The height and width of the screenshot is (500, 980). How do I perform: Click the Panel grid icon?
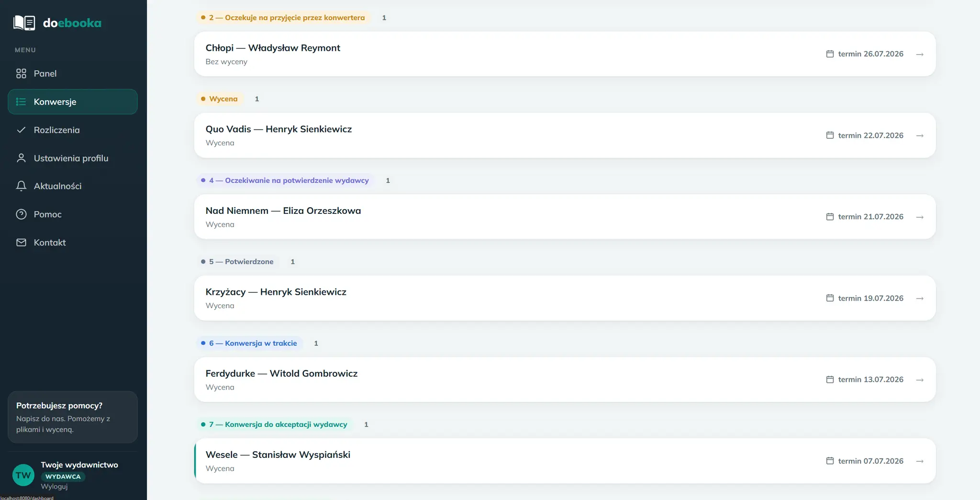[21, 73]
